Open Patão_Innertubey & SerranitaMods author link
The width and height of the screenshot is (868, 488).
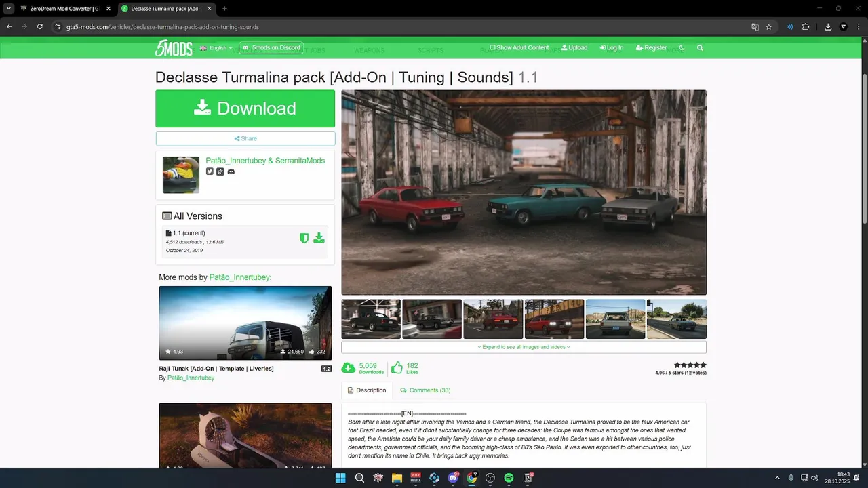(x=265, y=161)
